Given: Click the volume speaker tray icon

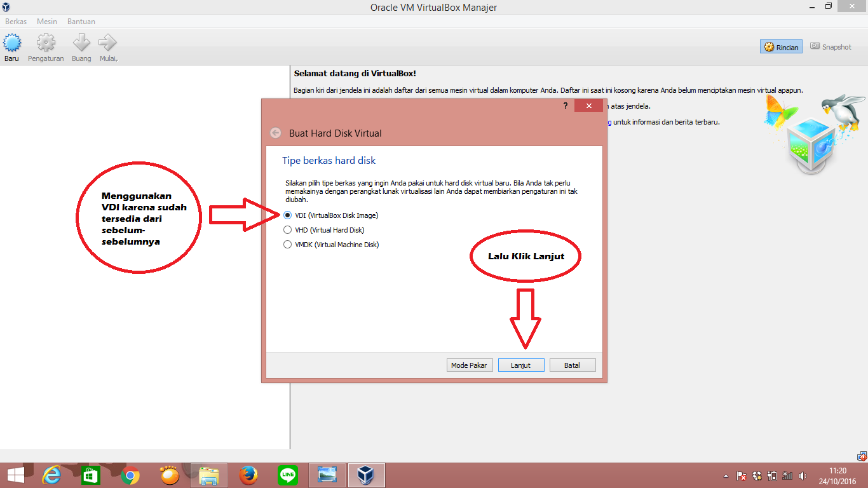Looking at the screenshot, I should [803, 475].
